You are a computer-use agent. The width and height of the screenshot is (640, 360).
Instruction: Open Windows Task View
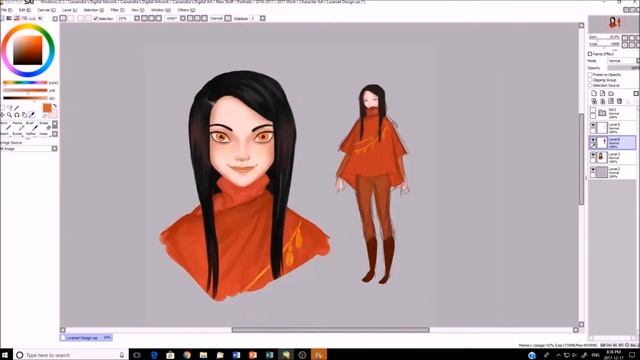[137, 355]
